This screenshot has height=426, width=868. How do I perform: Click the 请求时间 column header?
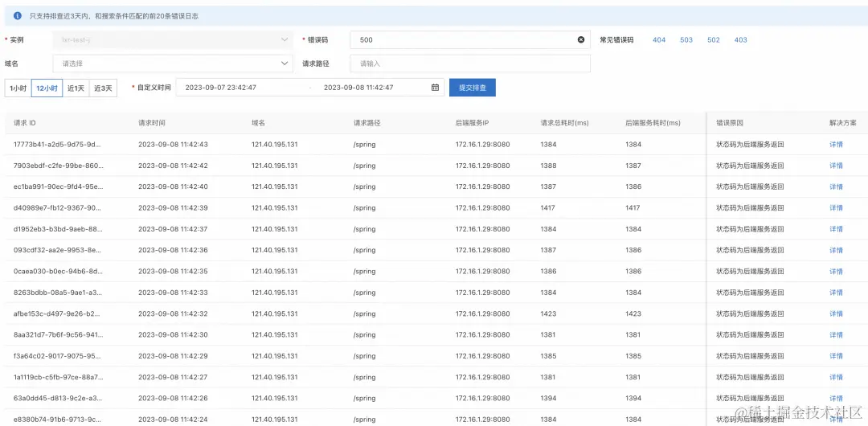[x=152, y=123]
